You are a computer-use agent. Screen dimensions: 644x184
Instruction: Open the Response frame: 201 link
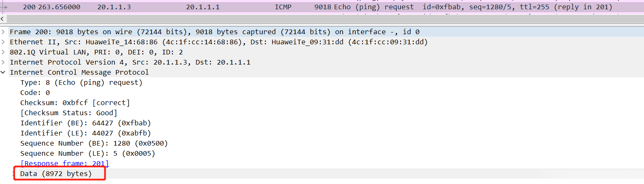point(64,164)
